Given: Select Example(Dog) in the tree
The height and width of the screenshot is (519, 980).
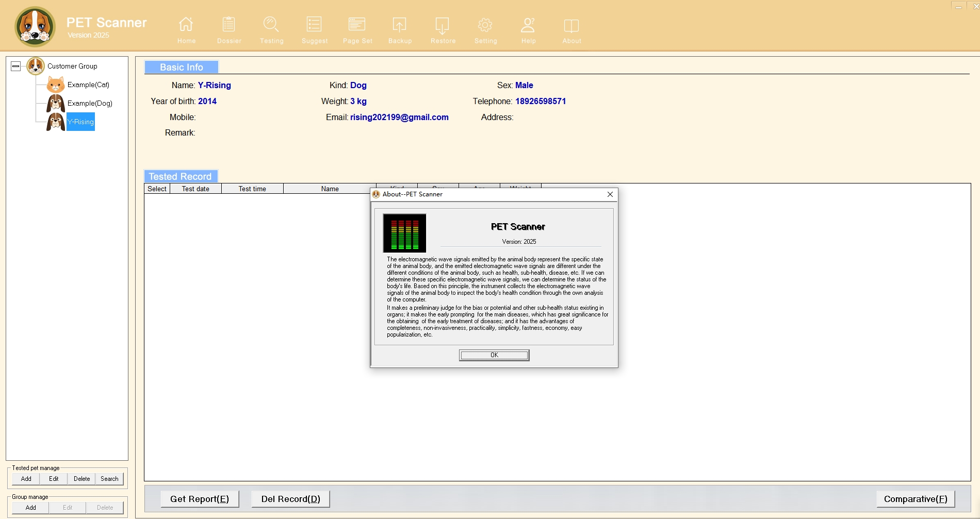Looking at the screenshot, I should click(x=90, y=103).
